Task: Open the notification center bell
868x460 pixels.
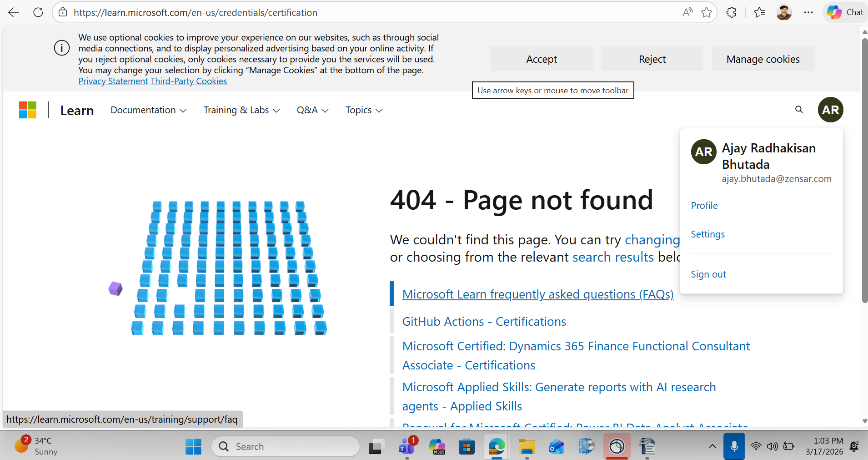Action: tap(854, 446)
